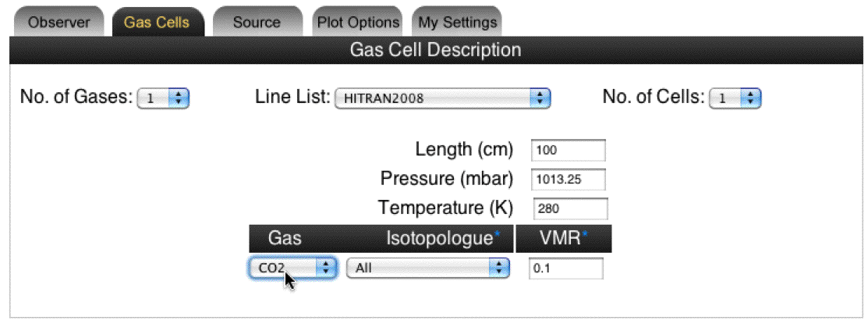Open the No. of Gases dropdown

[x=163, y=98]
